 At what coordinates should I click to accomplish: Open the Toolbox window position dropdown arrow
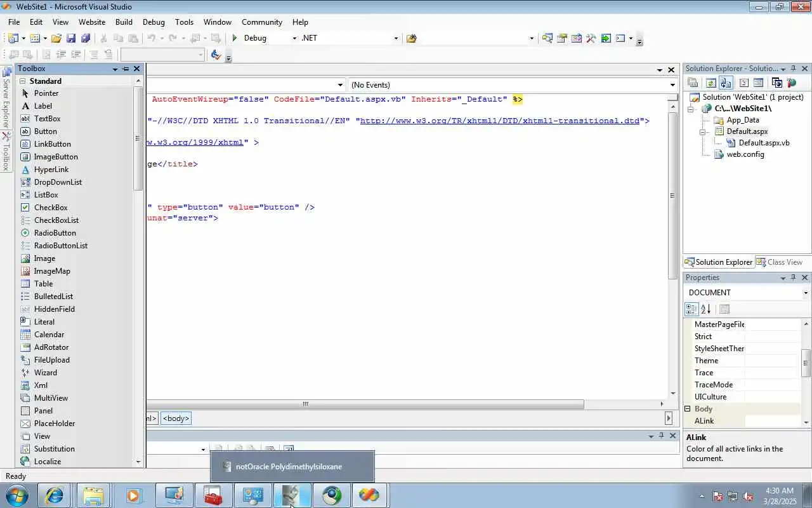click(x=115, y=69)
